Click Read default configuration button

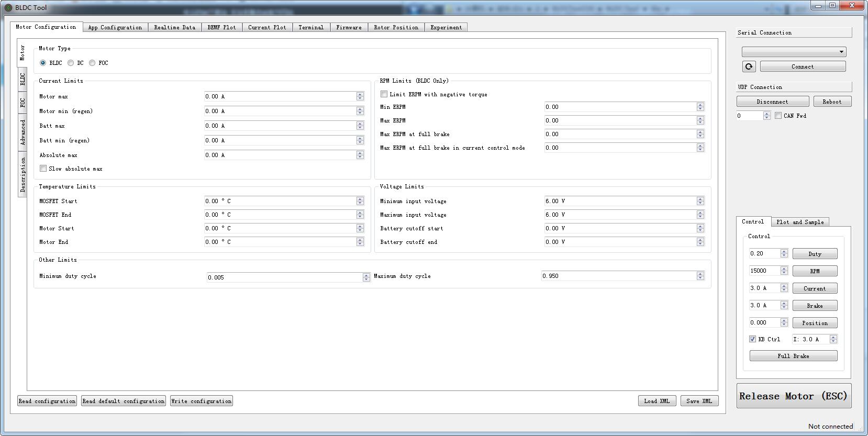[x=124, y=401]
